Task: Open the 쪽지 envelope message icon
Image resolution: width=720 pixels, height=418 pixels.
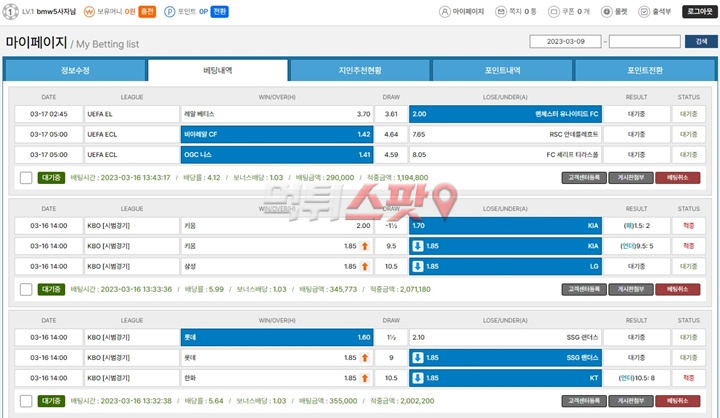Action: pos(501,11)
